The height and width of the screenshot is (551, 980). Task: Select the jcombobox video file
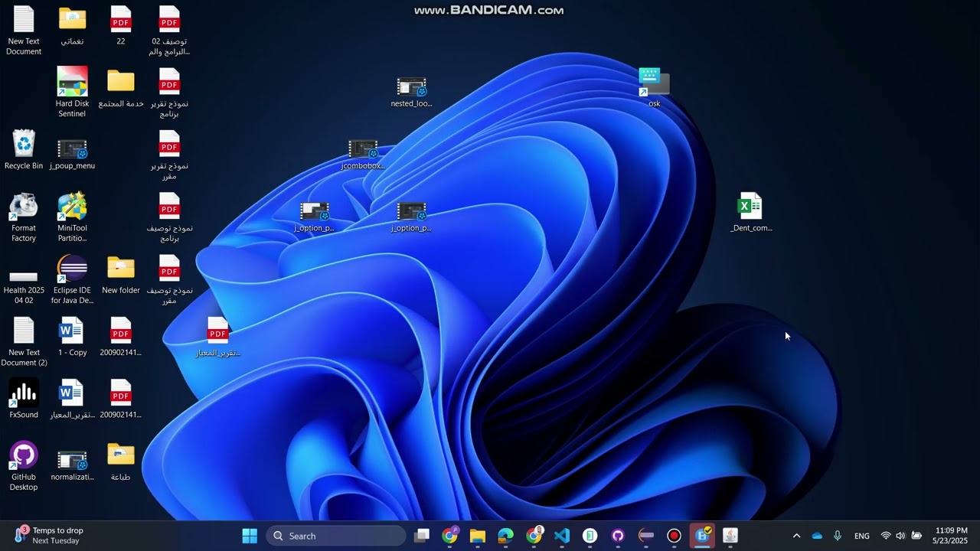point(363,155)
